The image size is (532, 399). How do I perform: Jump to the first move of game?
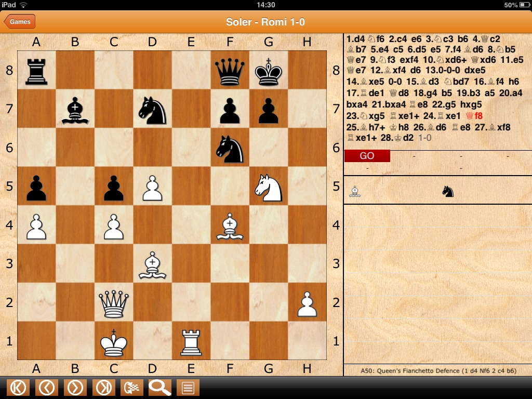click(18, 388)
